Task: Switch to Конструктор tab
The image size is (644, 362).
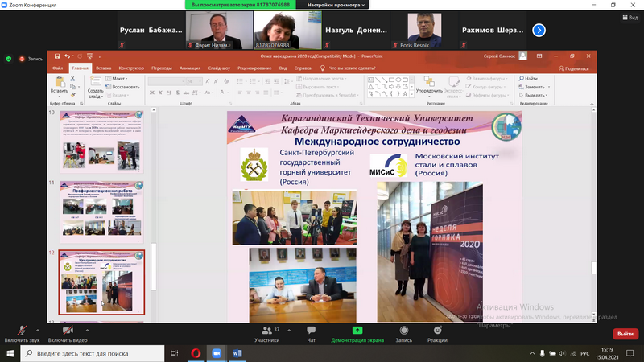Action: (x=131, y=68)
